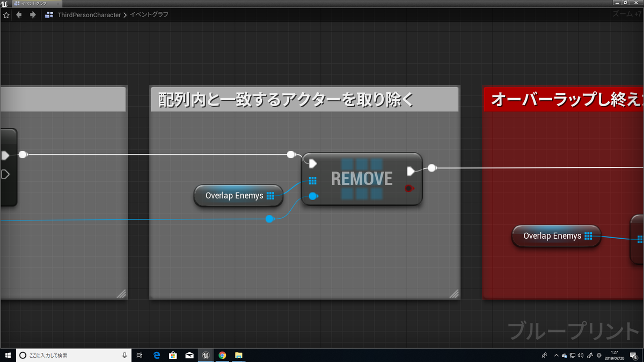Click the taskbar search input field
The image size is (644, 362).
70,355
